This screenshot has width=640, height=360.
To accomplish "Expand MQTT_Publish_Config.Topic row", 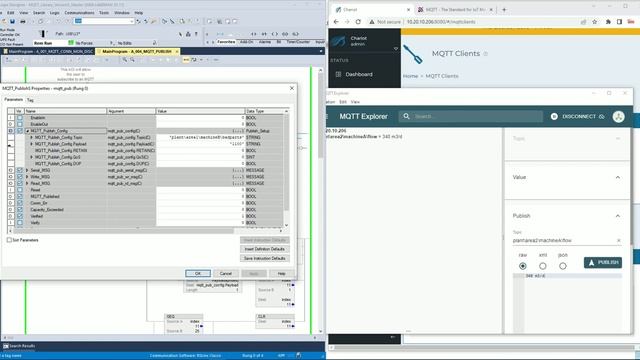I will point(31,138).
